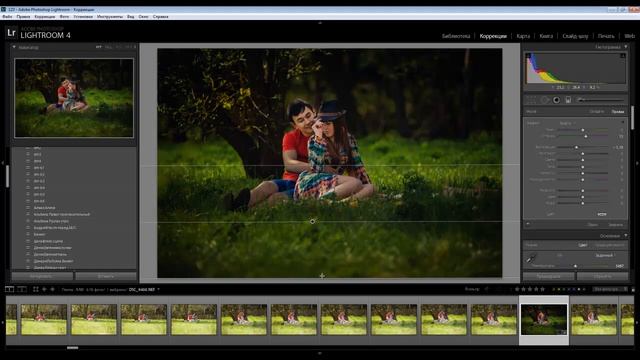
Task: Open the graduated filter Цвет swatch
Action: pyautogui.click(x=602, y=214)
